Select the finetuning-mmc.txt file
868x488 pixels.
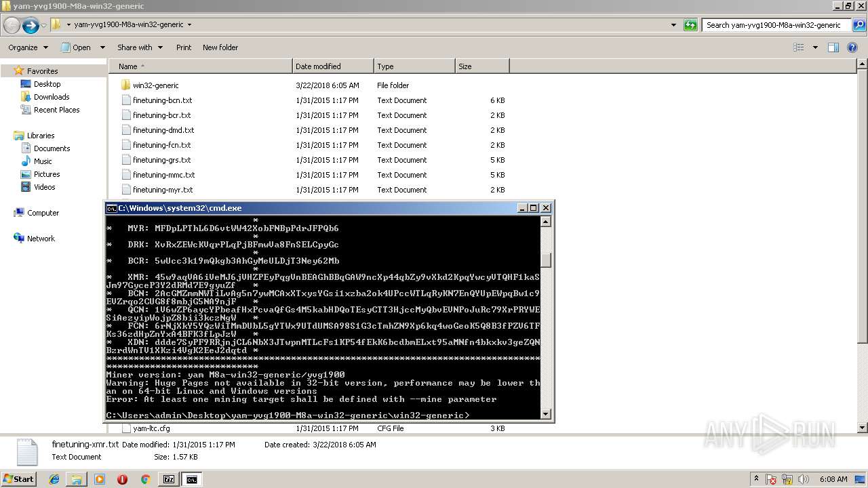pos(163,175)
